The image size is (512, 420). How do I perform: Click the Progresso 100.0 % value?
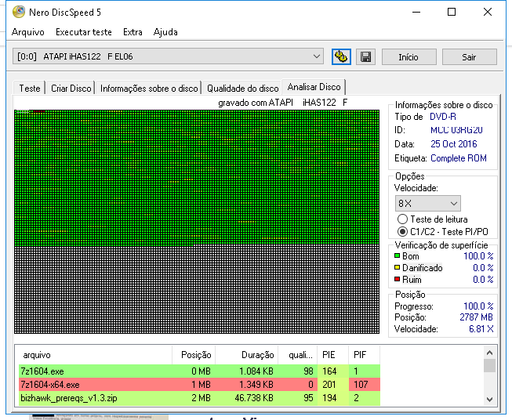coord(478,306)
